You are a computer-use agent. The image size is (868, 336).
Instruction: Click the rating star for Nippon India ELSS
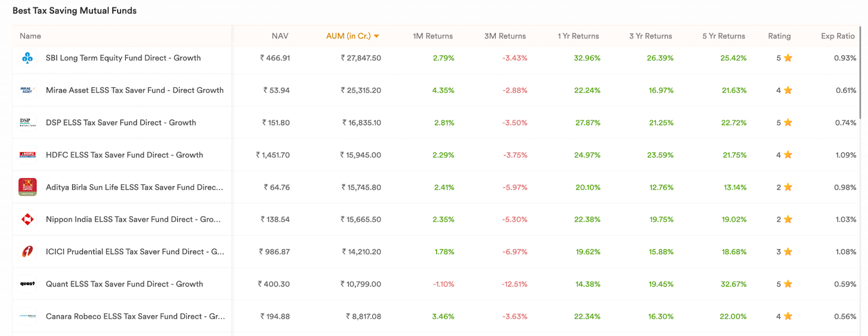788,219
